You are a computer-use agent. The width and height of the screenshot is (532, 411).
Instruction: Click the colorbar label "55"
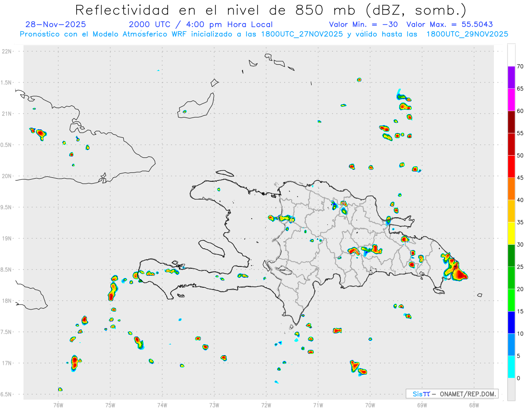click(x=520, y=133)
